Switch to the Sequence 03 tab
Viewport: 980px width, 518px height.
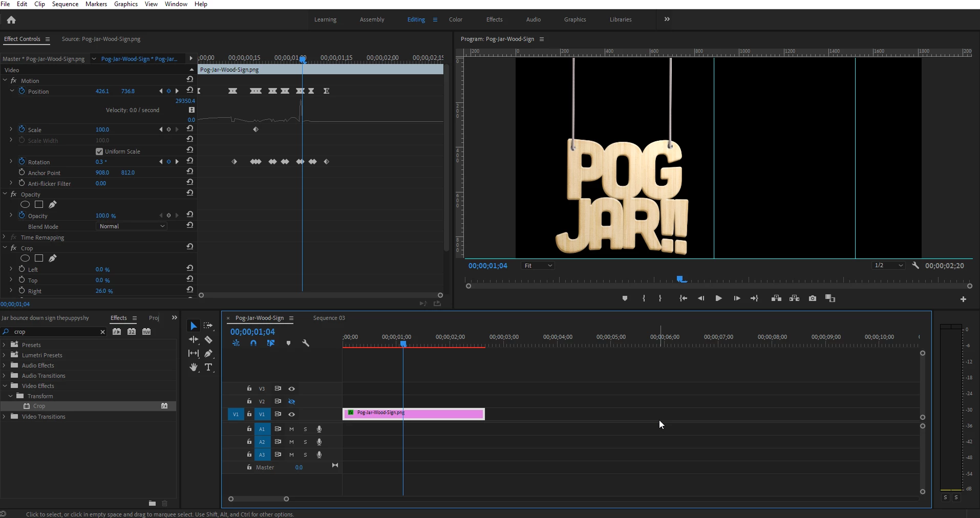tap(329, 318)
